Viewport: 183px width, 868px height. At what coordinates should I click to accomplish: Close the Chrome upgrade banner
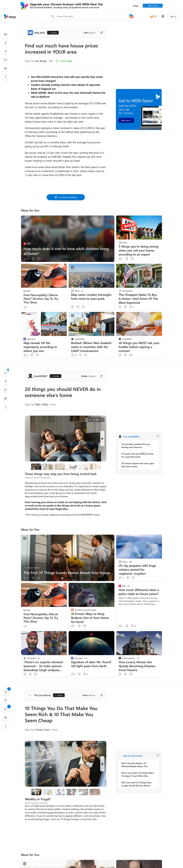click(x=136, y=6)
